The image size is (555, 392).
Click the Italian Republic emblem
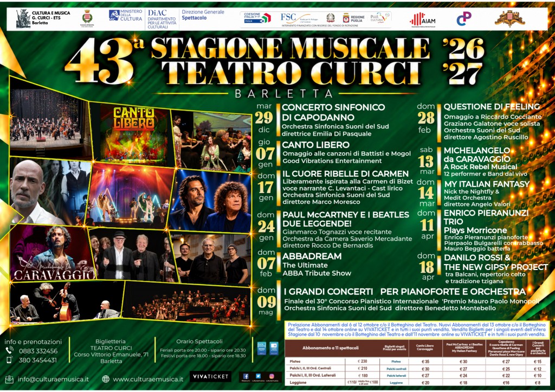[x=330, y=18]
